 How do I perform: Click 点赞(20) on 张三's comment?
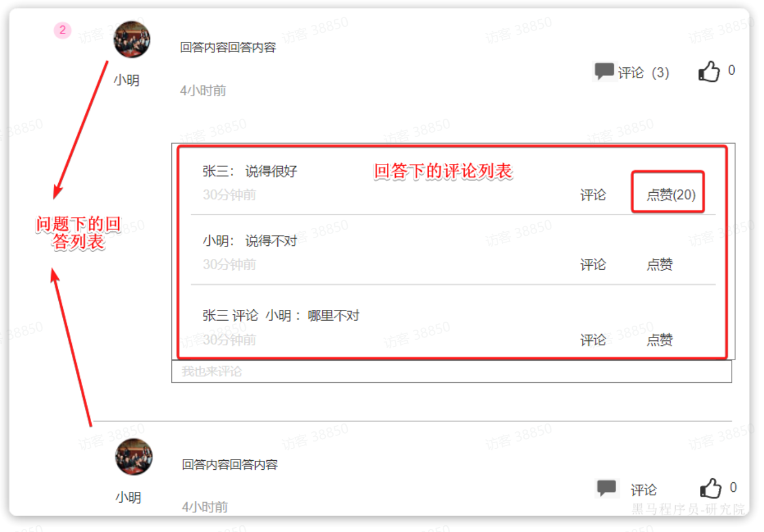point(671,194)
